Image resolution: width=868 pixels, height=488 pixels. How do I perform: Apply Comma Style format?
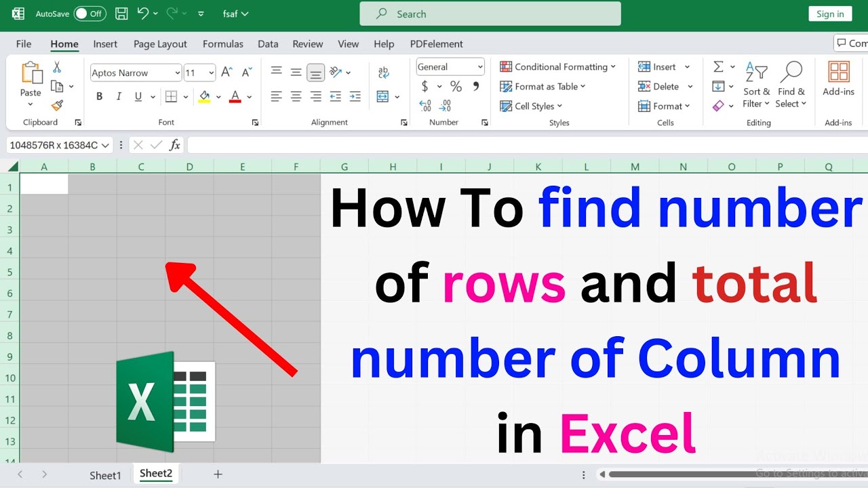tap(476, 86)
